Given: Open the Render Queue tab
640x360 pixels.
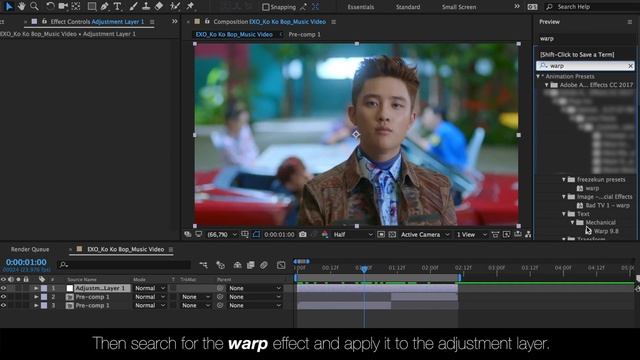Looking at the screenshot, I should pos(30,249).
